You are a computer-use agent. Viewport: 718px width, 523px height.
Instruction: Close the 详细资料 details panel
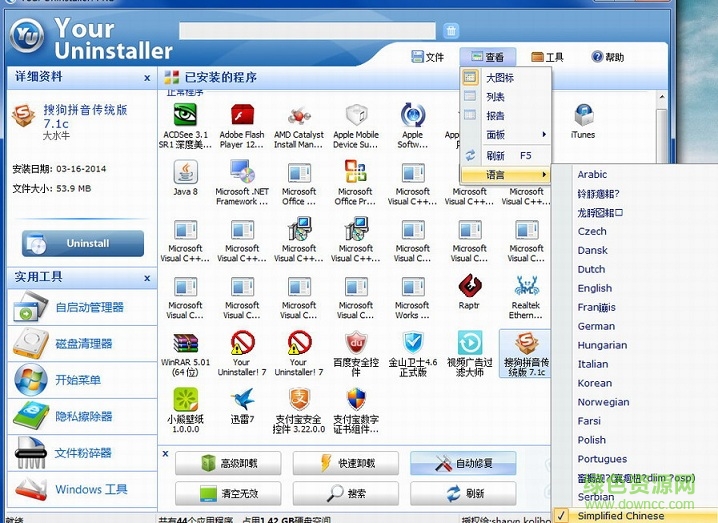tap(147, 78)
